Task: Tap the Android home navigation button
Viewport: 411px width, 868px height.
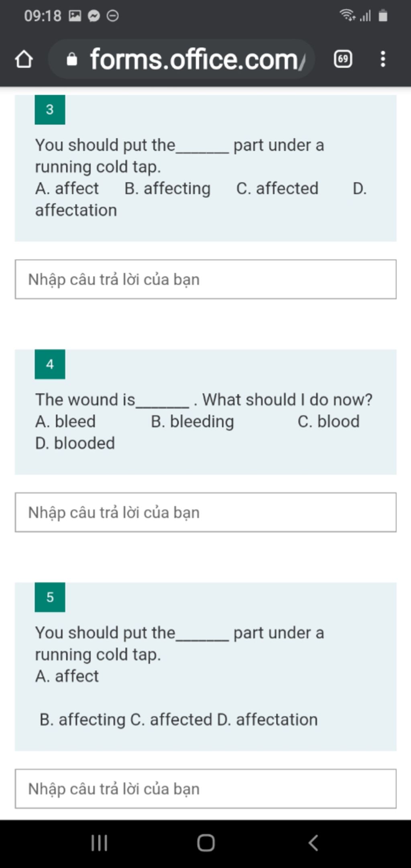Action: click(x=206, y=843)
